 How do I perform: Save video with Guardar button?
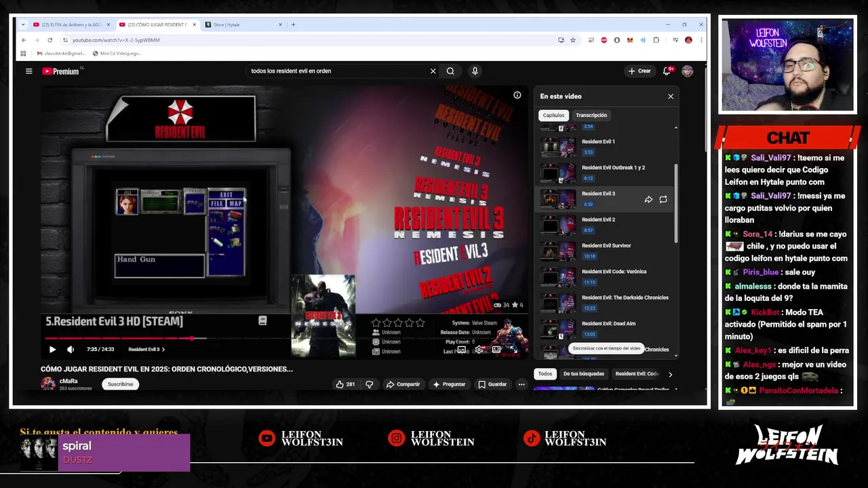point(492,384)
